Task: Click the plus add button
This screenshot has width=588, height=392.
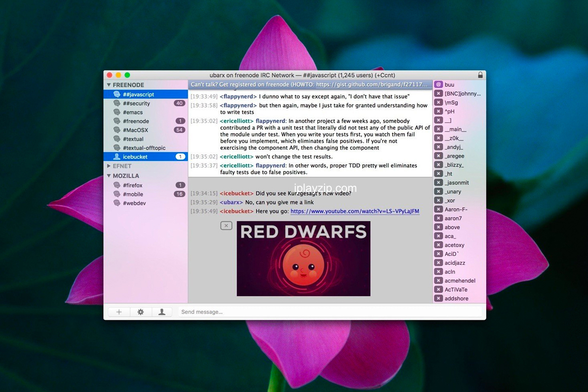Action: 119,312
